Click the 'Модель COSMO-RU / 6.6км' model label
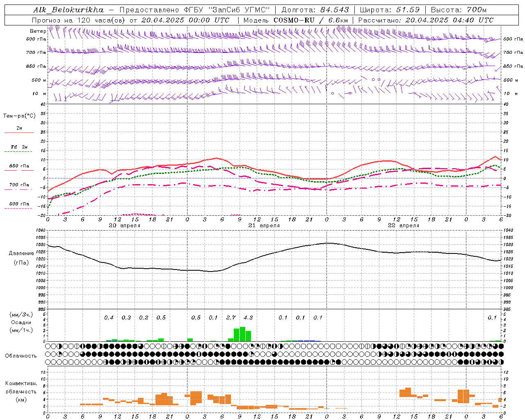525x420 pixels. (x=296, y=20)
